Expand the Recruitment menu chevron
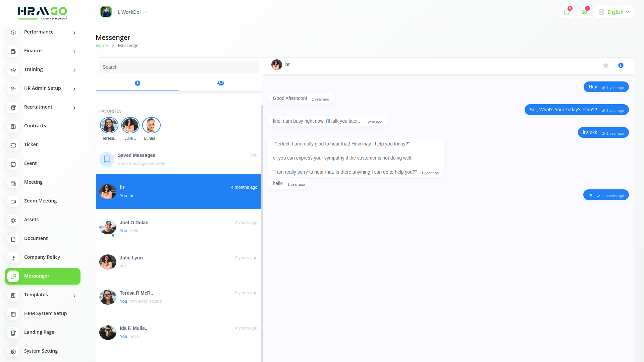 point(74,108)
